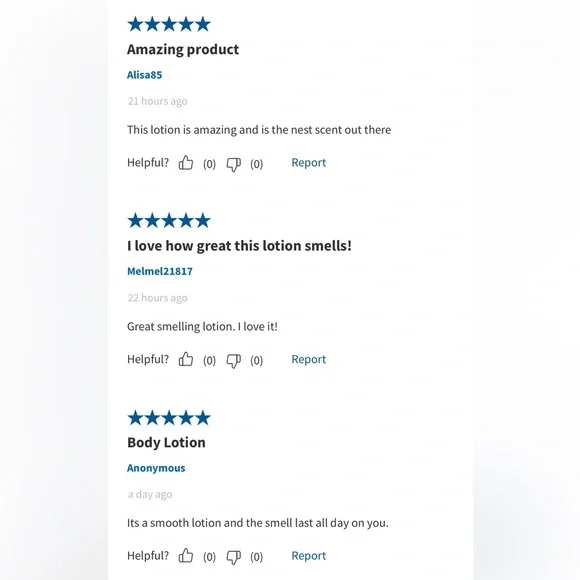The height and width of the screenshot is (580, 580).
Task: Click the 'a day ago' timestamp
Action: point(150,494)
